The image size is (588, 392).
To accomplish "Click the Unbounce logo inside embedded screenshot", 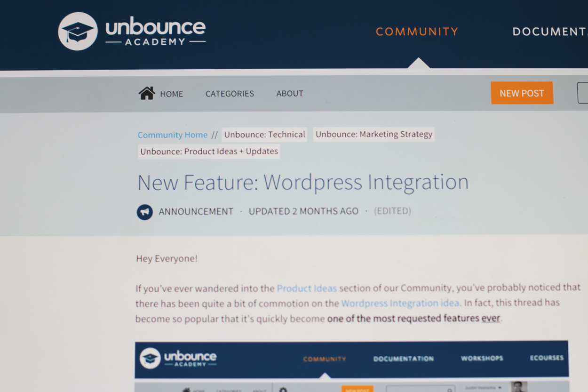I will (x=178, y=359).
